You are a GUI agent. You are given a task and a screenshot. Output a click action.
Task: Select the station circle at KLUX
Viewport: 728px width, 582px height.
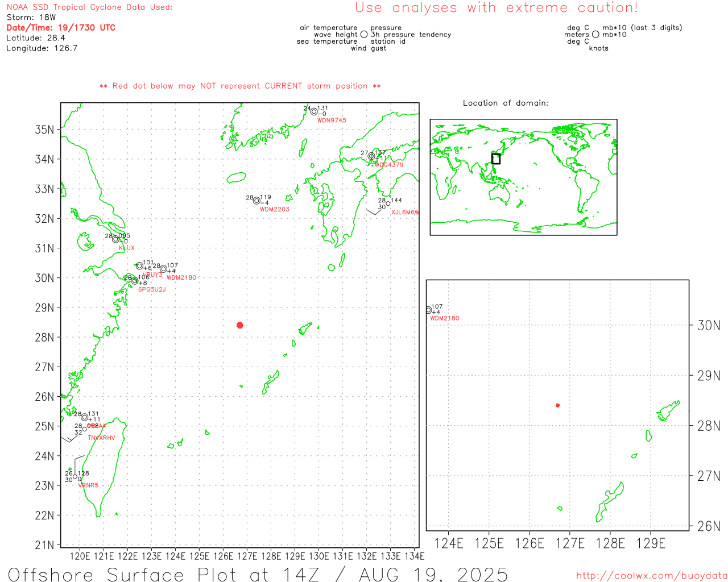tap(115, 239)
